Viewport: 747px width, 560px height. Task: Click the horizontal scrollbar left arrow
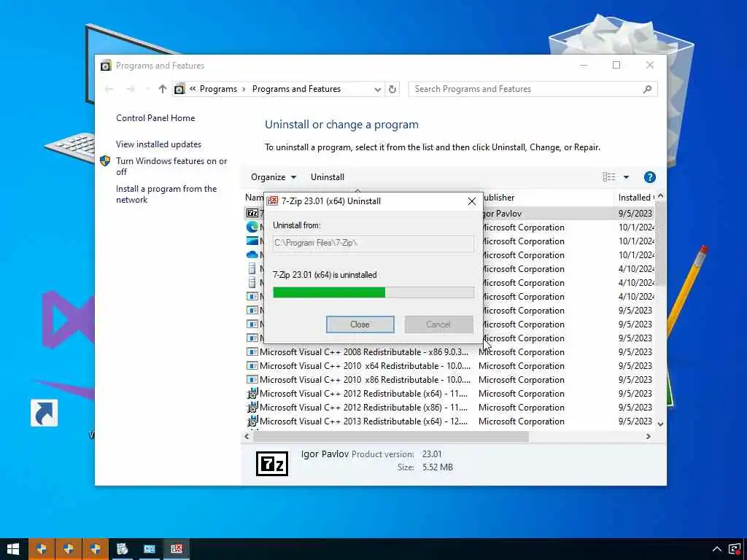[247, 436]
